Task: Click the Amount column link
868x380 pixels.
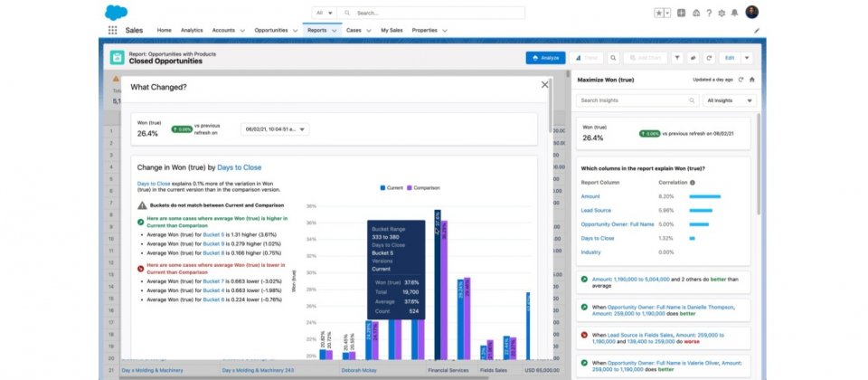Action: pos(590,196)
